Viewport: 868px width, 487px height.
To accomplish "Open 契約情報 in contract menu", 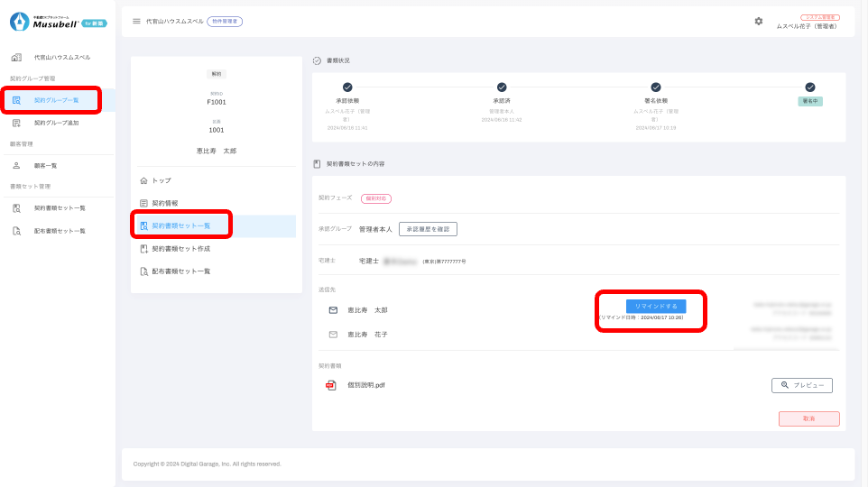I will 164,203.
